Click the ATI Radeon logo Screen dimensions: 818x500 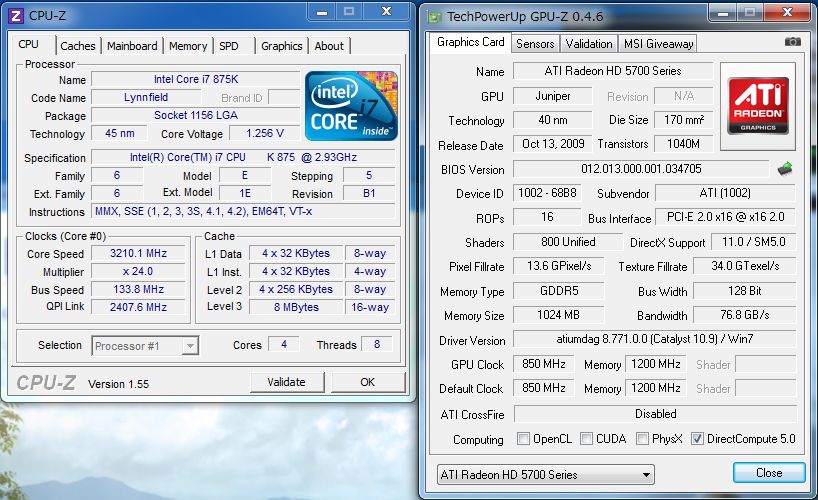[758, 106]
